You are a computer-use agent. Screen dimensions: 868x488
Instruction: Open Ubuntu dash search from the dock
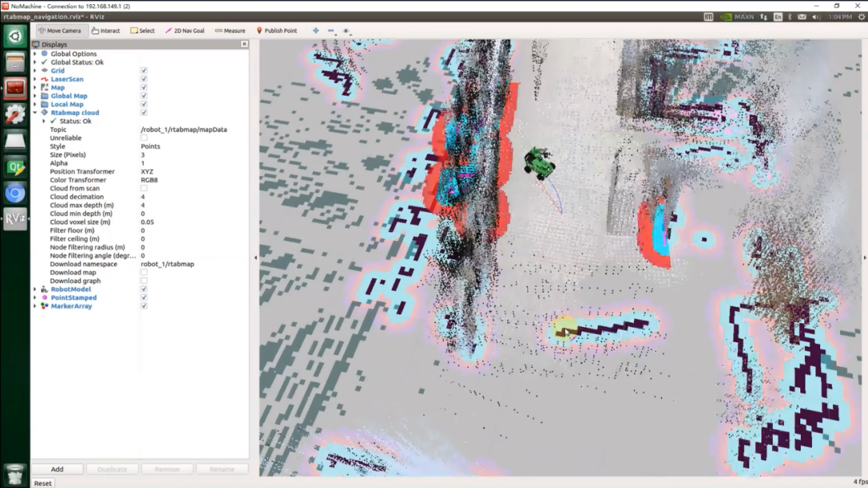pos(15,36)
